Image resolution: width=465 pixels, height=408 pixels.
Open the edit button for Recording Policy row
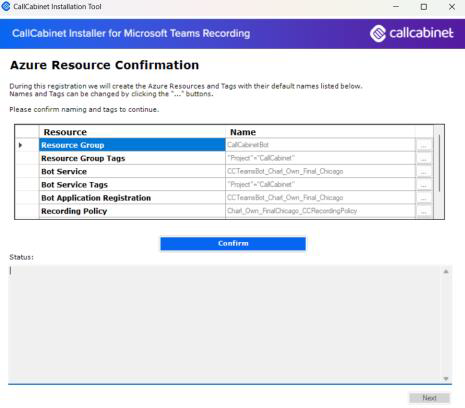(424, 211)
